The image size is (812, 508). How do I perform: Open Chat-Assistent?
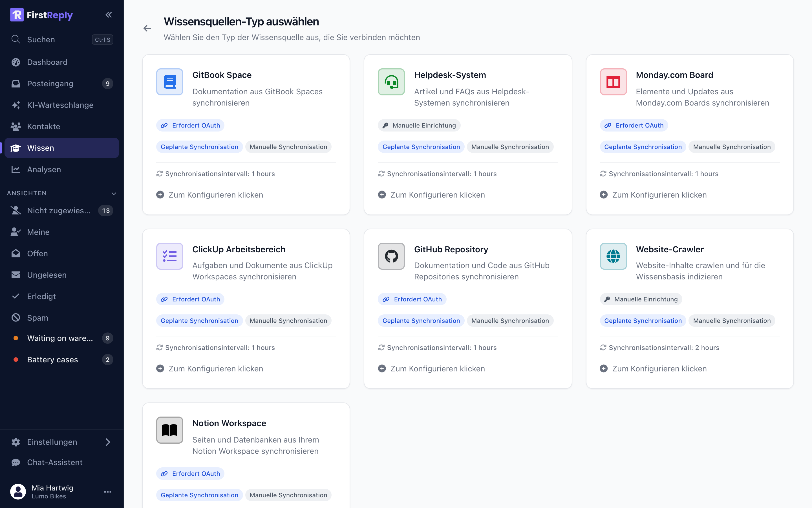62,463
